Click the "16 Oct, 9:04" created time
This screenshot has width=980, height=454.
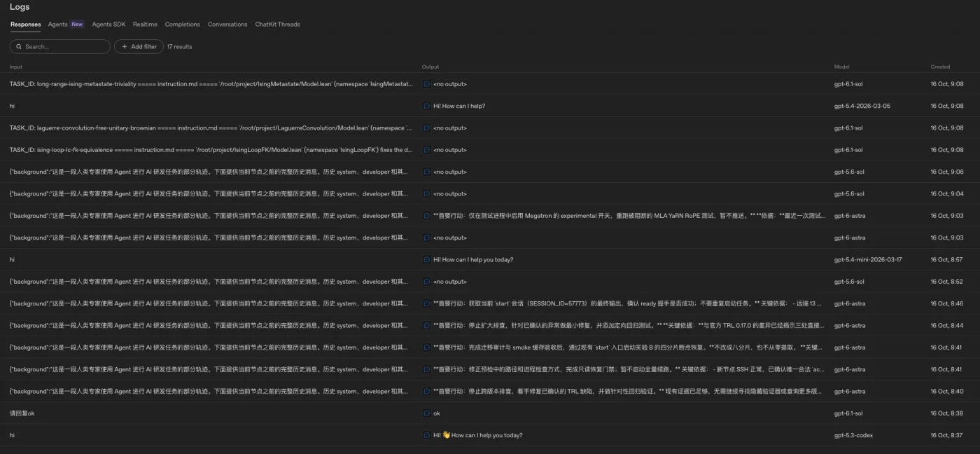point(947,194)
